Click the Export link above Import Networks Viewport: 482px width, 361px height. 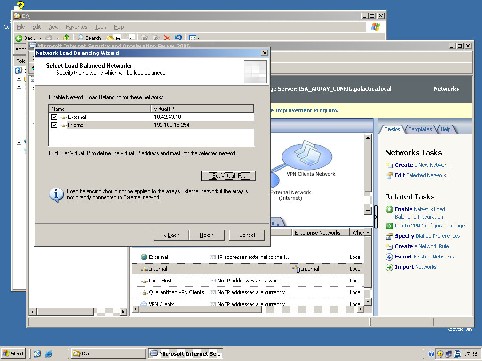click(x=424, y=257)
